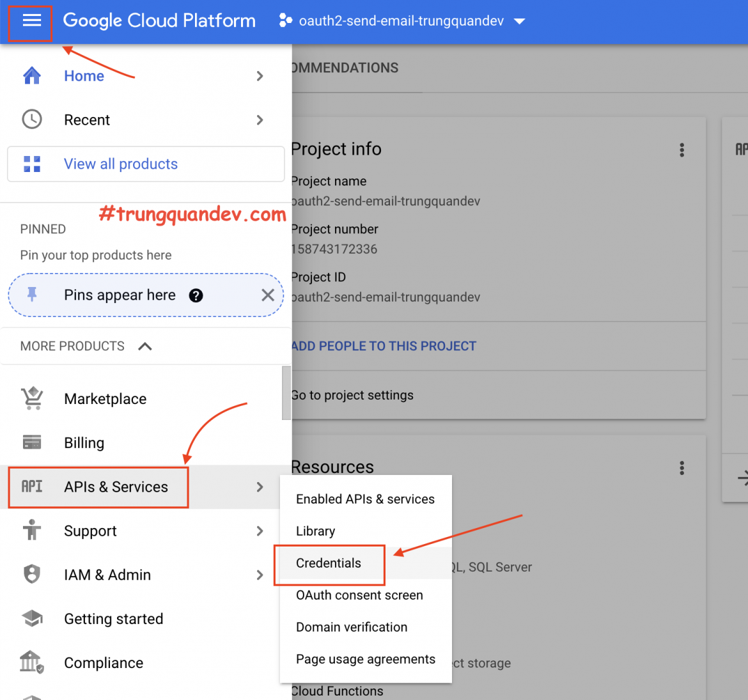The width and height of the screenshot is (748, 700).
Task: Click the hamburger navigation menu icon
Action: pos(31,21)
